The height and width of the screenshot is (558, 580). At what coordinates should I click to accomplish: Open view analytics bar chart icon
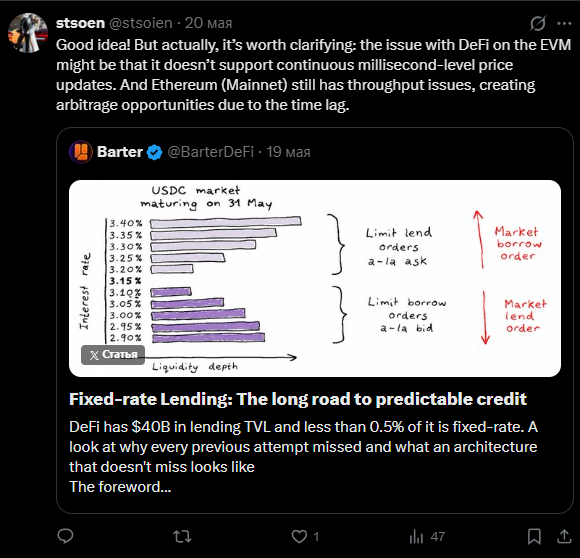pos(416,537)
